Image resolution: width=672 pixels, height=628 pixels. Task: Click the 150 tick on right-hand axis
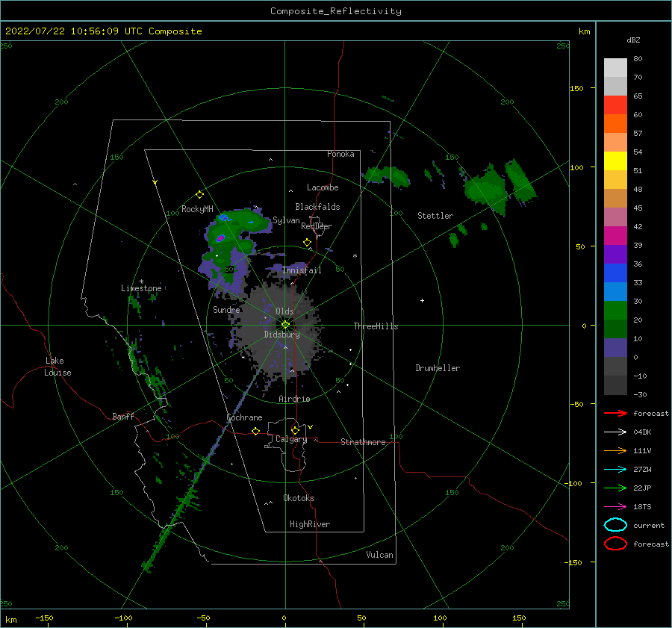(x=576, y=88)
